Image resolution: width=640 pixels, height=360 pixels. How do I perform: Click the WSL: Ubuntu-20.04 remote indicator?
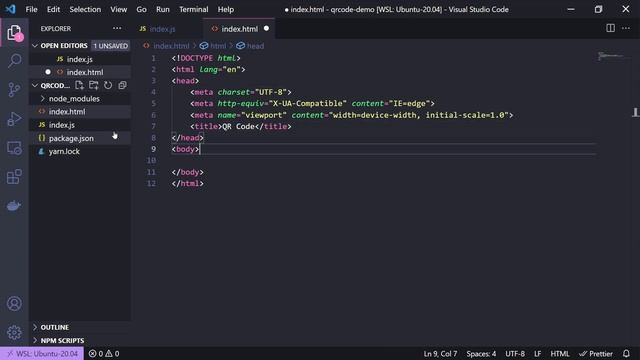(x=42, y=353)
